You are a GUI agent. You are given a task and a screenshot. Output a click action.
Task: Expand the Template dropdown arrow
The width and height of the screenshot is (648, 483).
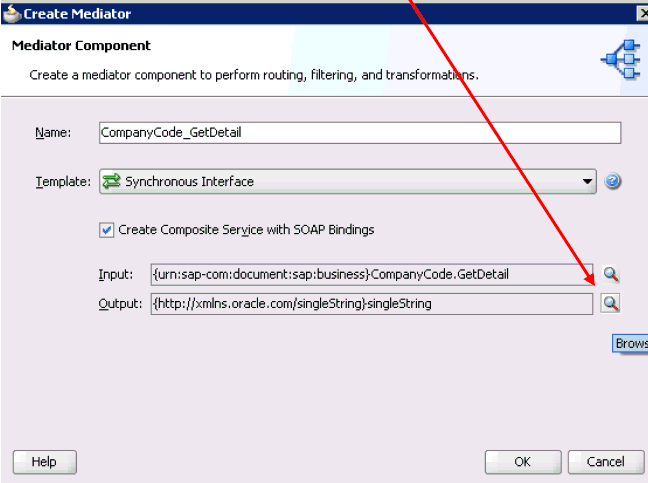[x=589, y=182]
